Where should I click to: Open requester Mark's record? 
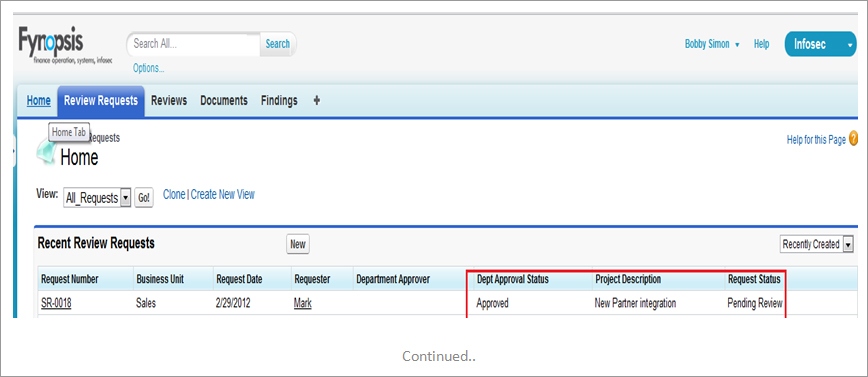tap(302, 303)
